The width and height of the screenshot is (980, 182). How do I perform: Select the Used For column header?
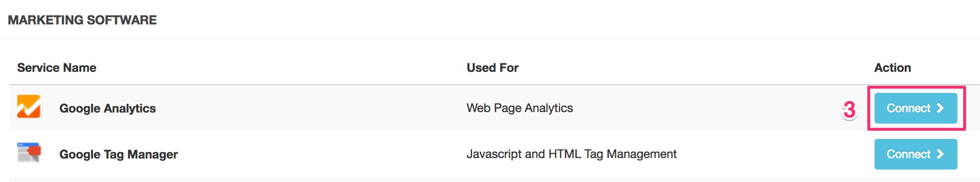point(492,68)
